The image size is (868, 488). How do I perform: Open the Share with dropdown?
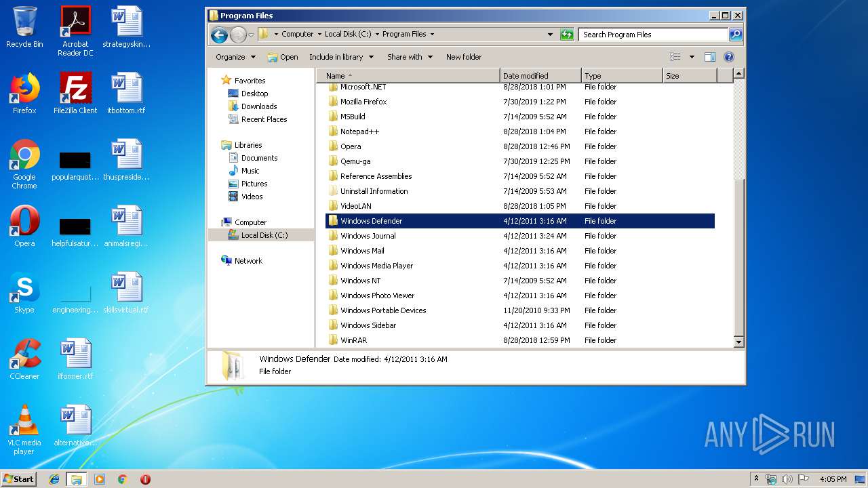click(x=410, y=57)
